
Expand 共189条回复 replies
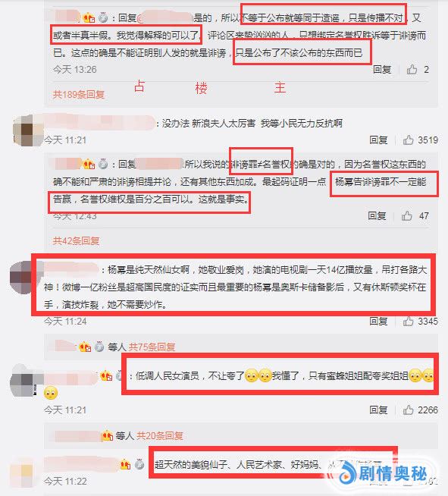(78, 94)
